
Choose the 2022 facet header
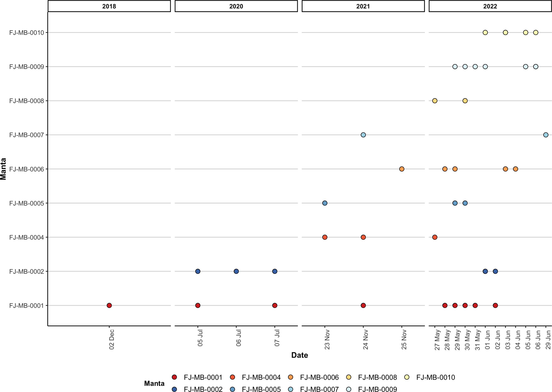tap(490, 6)
